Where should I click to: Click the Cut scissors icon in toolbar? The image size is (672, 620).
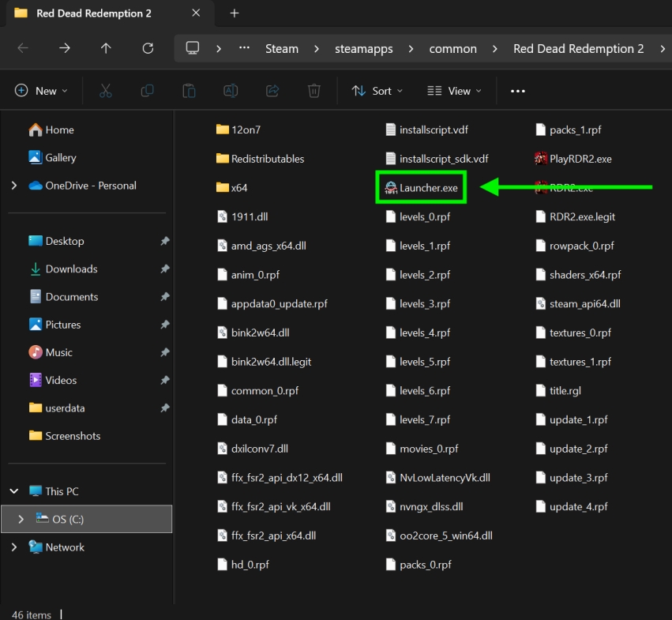pyautogui.click(x=106, y=91)
